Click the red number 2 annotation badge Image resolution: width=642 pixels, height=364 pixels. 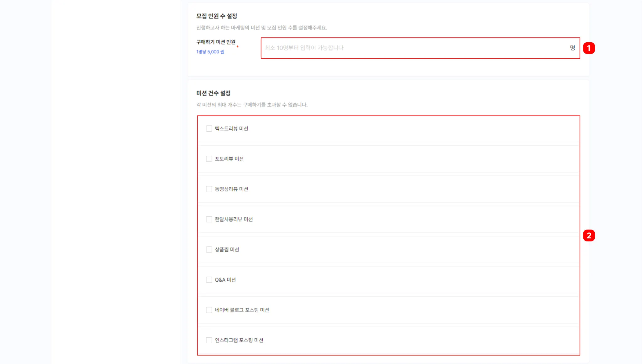point(589,236)
